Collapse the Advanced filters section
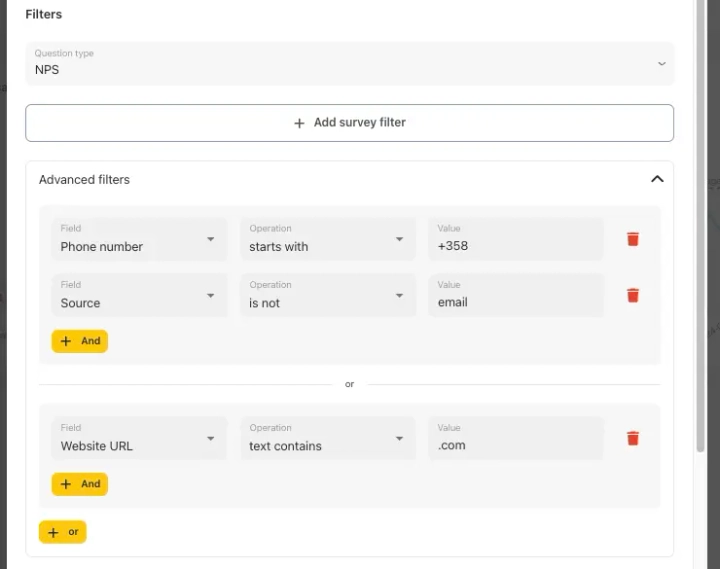The height and width of the screenshot is (569, 720). 657,179
